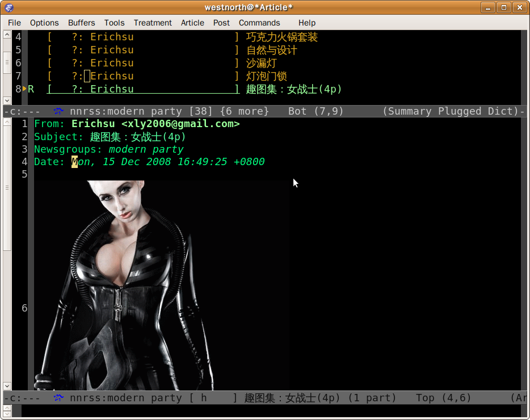Select article 灯泡门锁
Viewport: 530px width, 420px height.
[x=266, y=76]
